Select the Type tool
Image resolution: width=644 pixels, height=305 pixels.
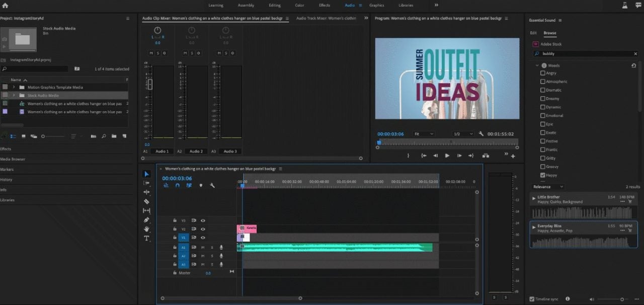pos(146,238)
